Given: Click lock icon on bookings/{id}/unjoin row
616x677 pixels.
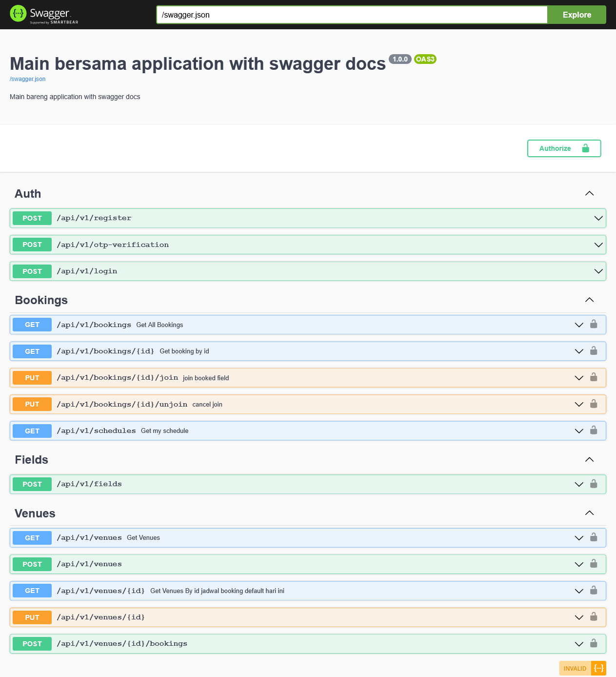Looking at the screenshot, I should (594, 404).
